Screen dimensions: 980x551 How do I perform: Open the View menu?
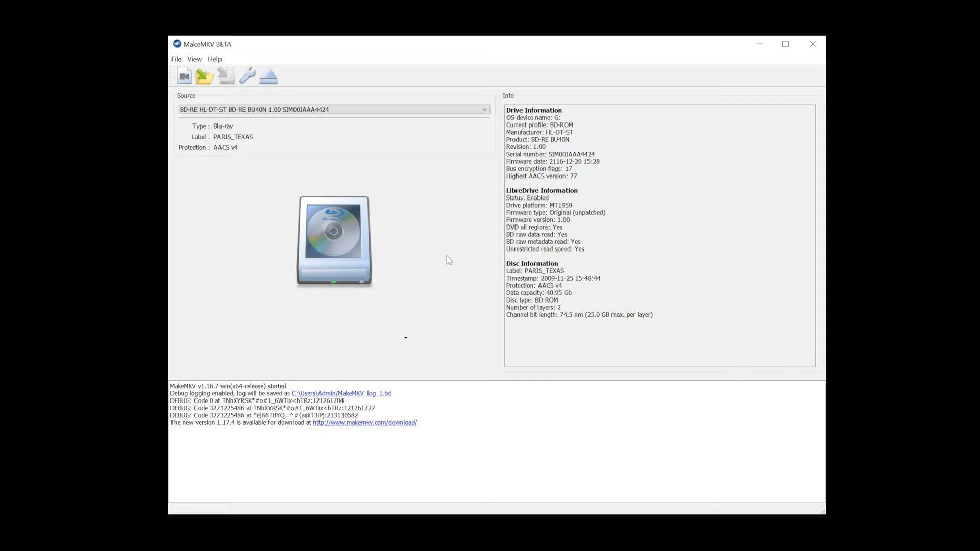(194, 59)
